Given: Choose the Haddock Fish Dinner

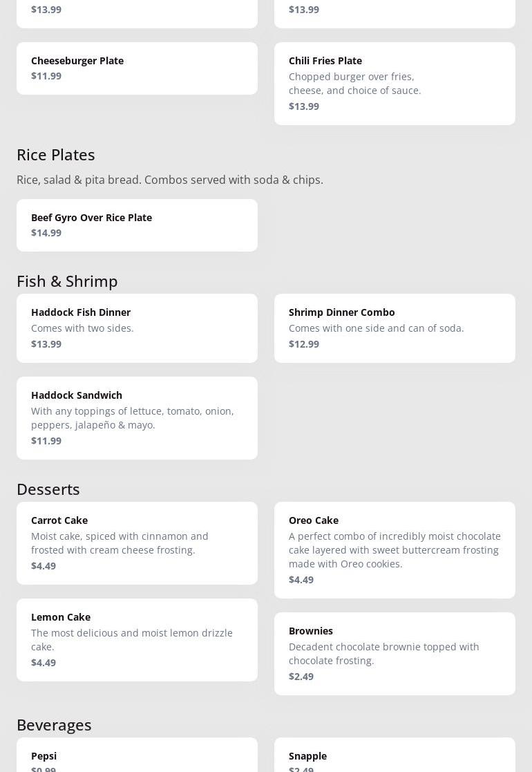Looking at the screenshot, I should click(137, 328).
